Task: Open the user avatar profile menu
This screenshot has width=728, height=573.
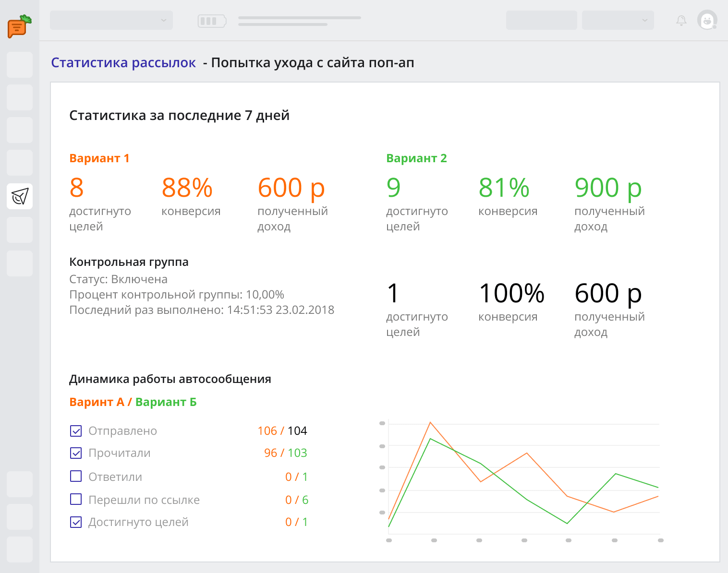Action: tap(707, 20)
